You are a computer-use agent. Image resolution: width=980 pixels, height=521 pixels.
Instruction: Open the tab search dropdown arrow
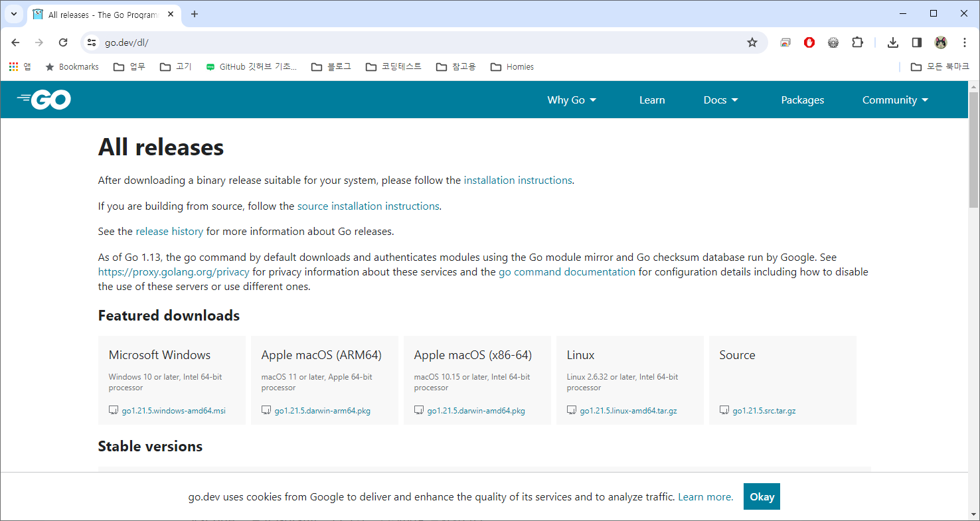tap(13, 14)
